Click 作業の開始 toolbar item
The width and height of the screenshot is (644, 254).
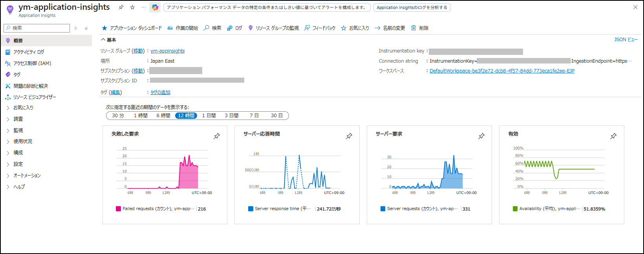coord(183,28)
